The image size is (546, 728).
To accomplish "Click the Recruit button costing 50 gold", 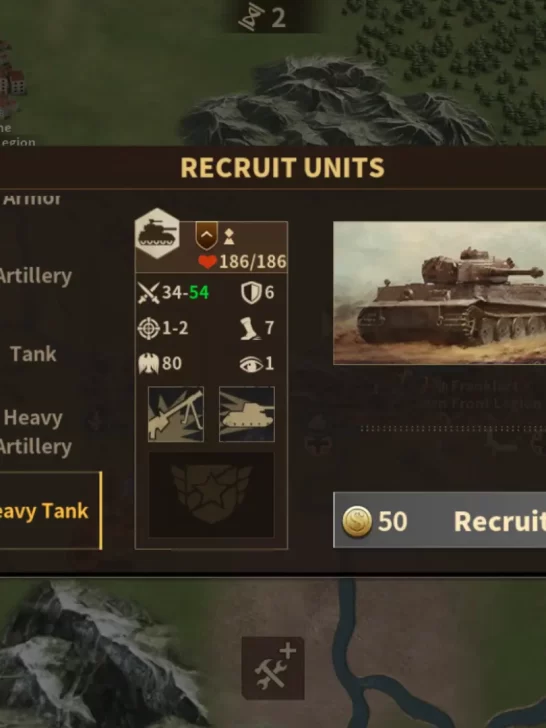I will (440, 520).
